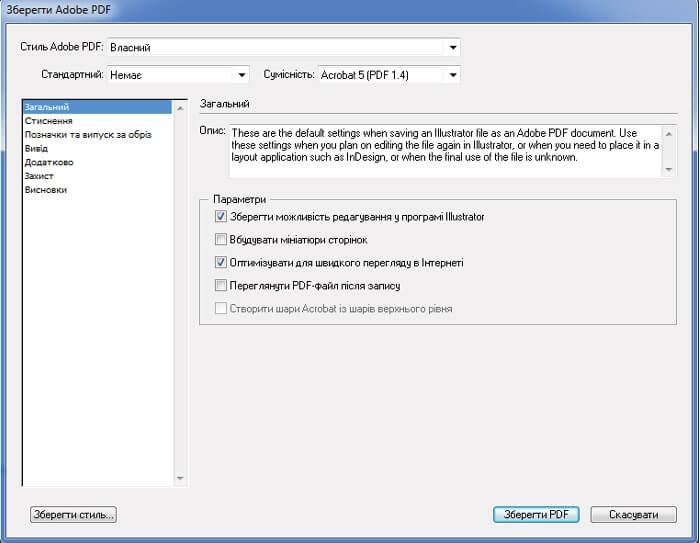700x543 pixels.
Task: Enable Вбудувати мініатюри сторінок checkbox
Action: click(221, 240)
